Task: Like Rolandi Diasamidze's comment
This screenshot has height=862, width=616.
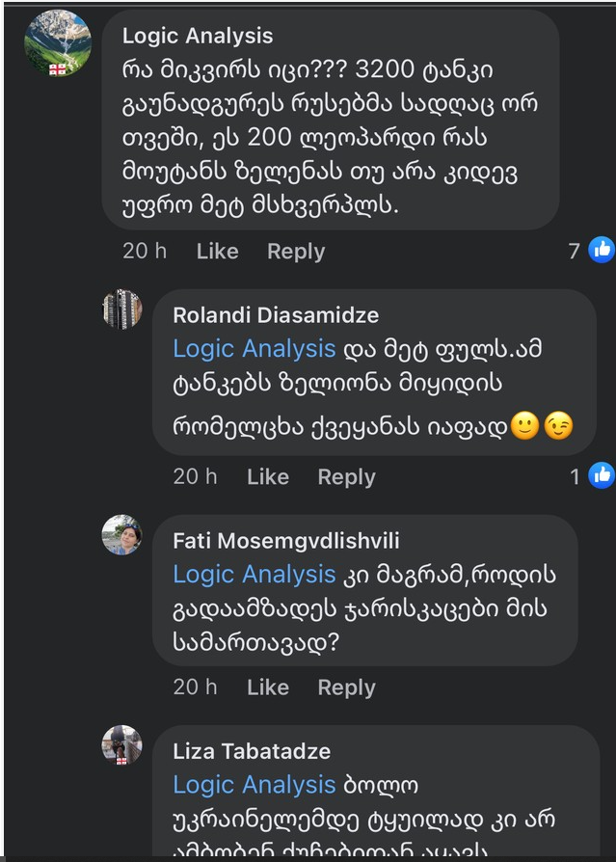Action: [x=267, y=476]
